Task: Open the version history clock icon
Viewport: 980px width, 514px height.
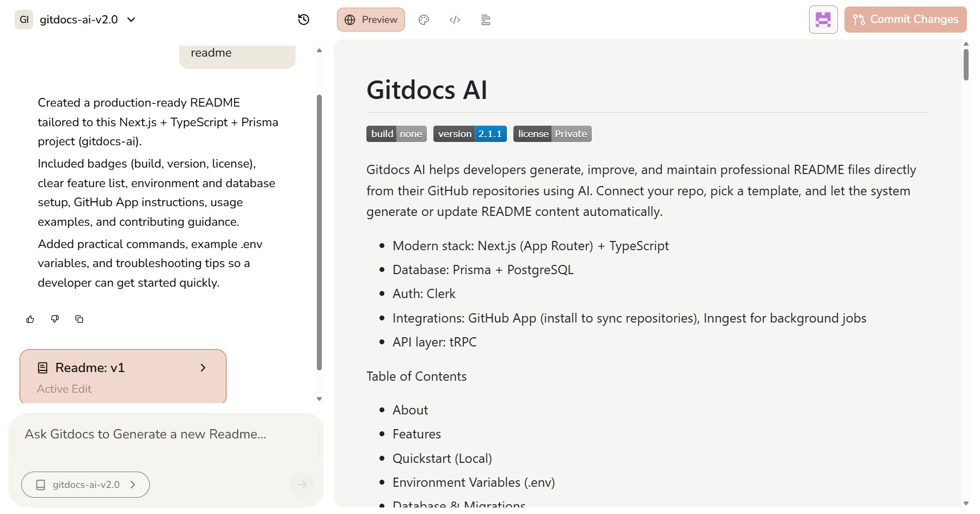Action: point(304,20)
